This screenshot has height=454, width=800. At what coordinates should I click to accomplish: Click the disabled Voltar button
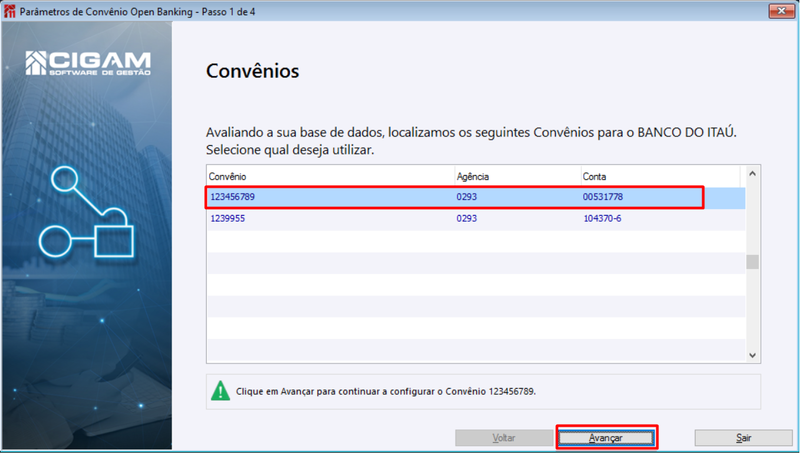(x=504, y=438)
